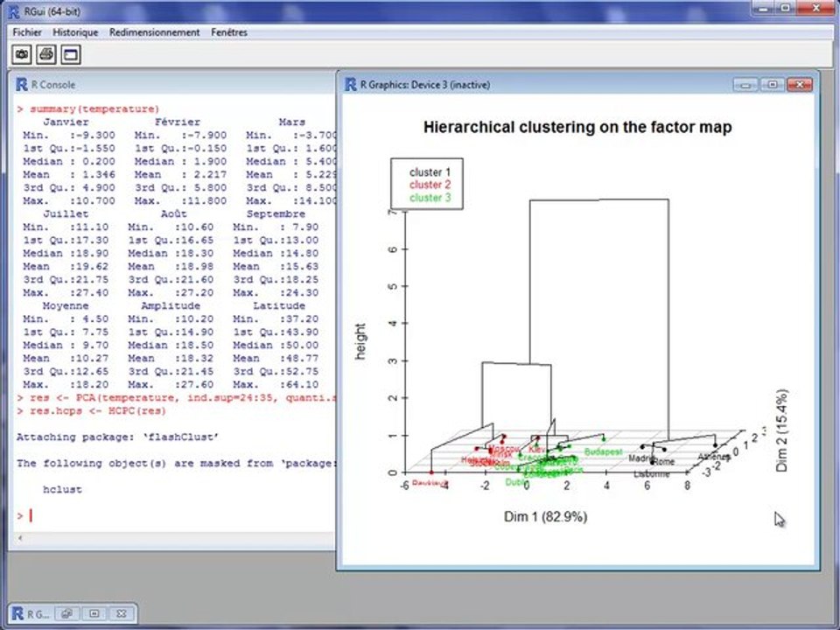Click the R logo in RGui title bar

tap(13, 10)
